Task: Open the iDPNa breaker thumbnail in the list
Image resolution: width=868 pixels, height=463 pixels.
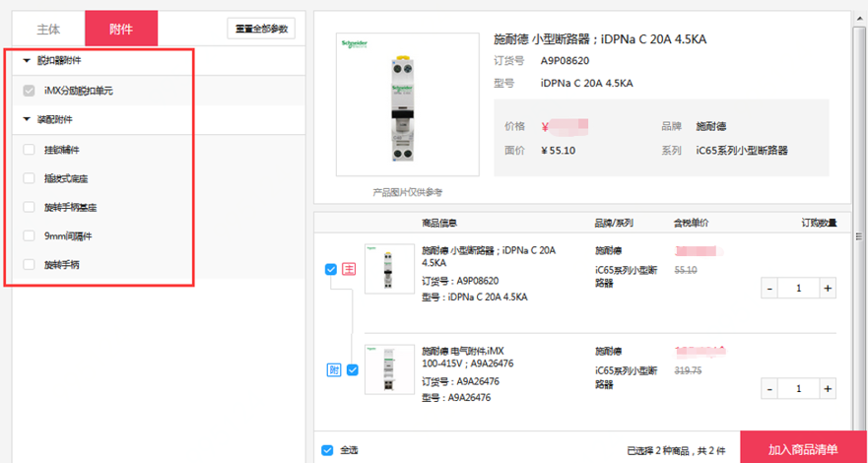Action: point(389,268)
